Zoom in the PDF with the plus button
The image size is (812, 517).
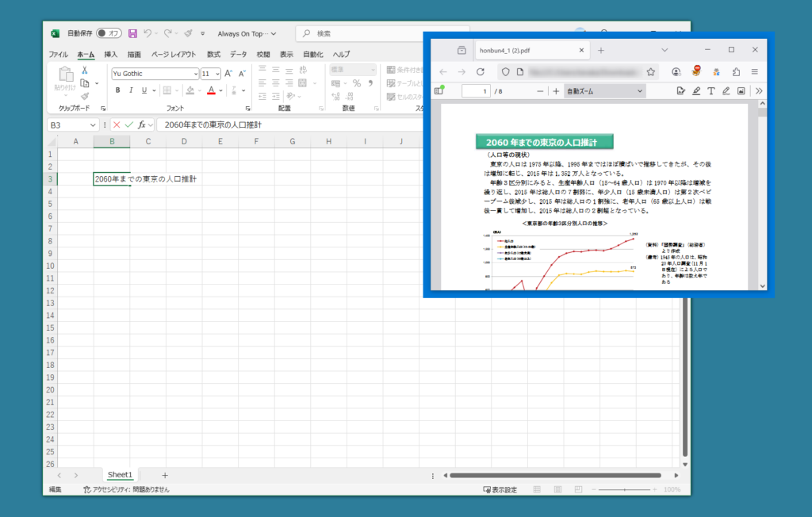556,91
